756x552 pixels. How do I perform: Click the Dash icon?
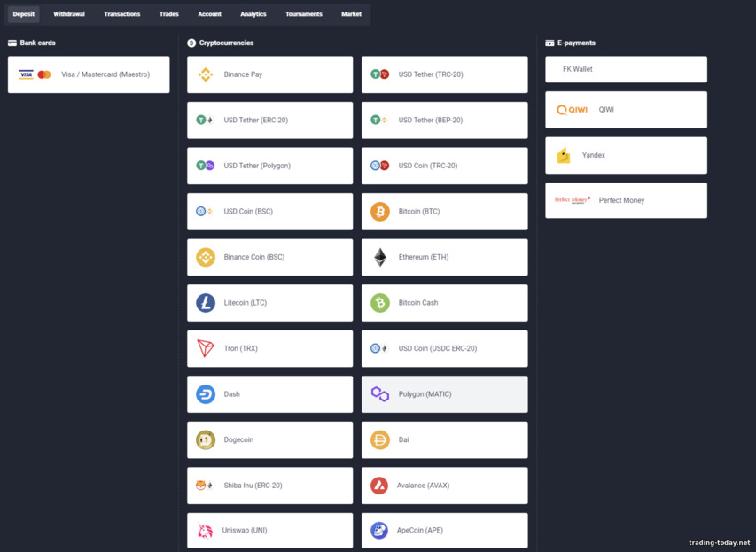(x=205, y=393)
